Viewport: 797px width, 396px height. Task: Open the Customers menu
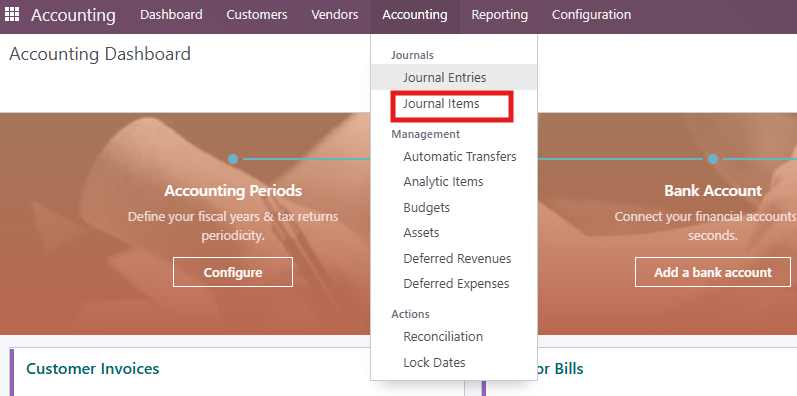tap(257, 15)
